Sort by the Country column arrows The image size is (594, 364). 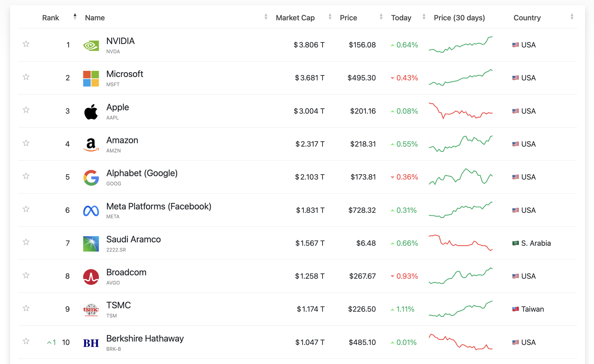pos(572,17)
